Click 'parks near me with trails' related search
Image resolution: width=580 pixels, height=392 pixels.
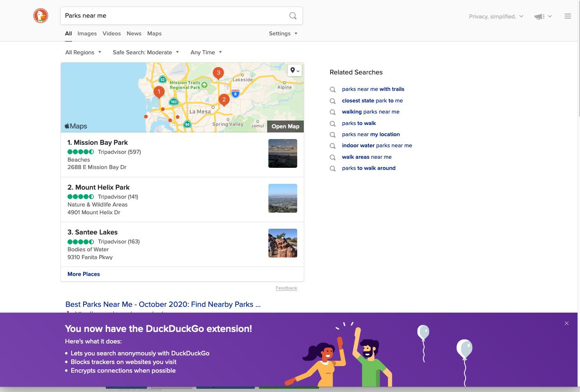373,89
